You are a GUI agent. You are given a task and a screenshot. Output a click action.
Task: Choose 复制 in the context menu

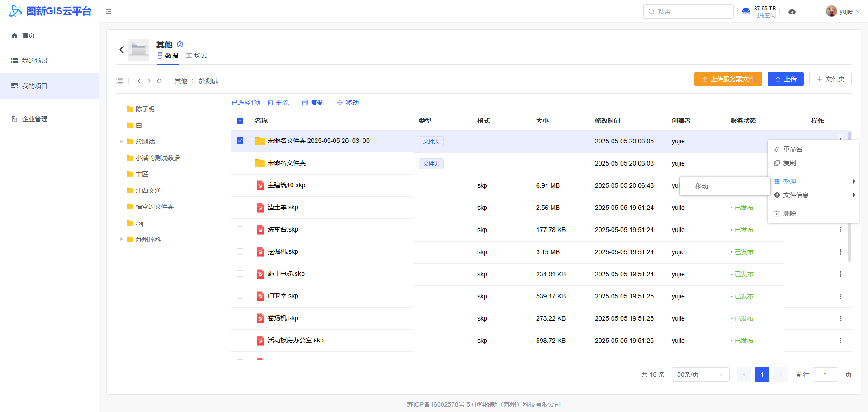pyautogui.click(x=813, y=163)
